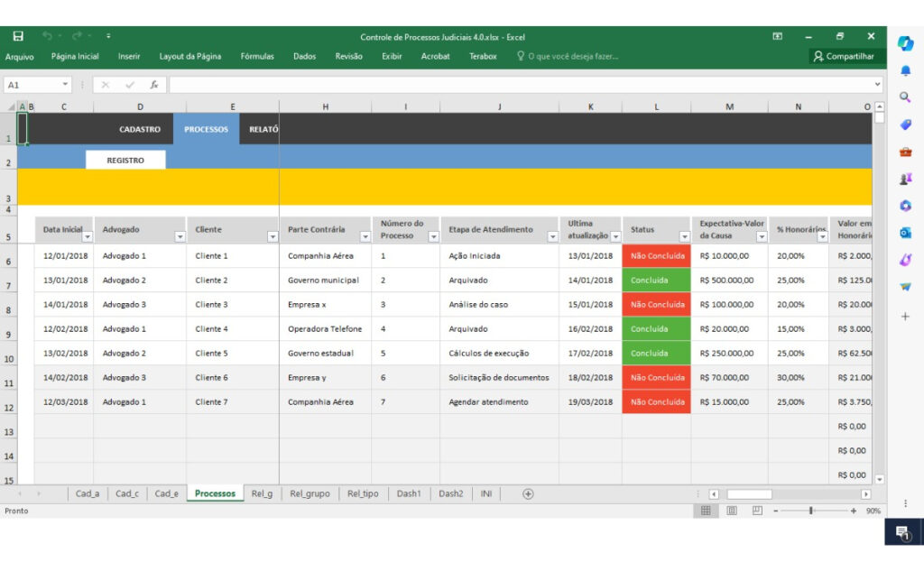Select the Concluída status cell for Cliente 2
The height and width of the screenshot is (571, 924).
pos(656,280)
